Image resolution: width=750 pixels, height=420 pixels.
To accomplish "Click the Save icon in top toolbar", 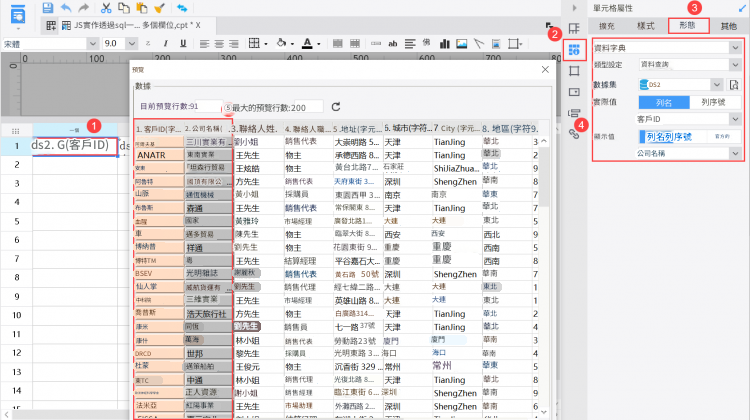I will click(x=48, y=8).
